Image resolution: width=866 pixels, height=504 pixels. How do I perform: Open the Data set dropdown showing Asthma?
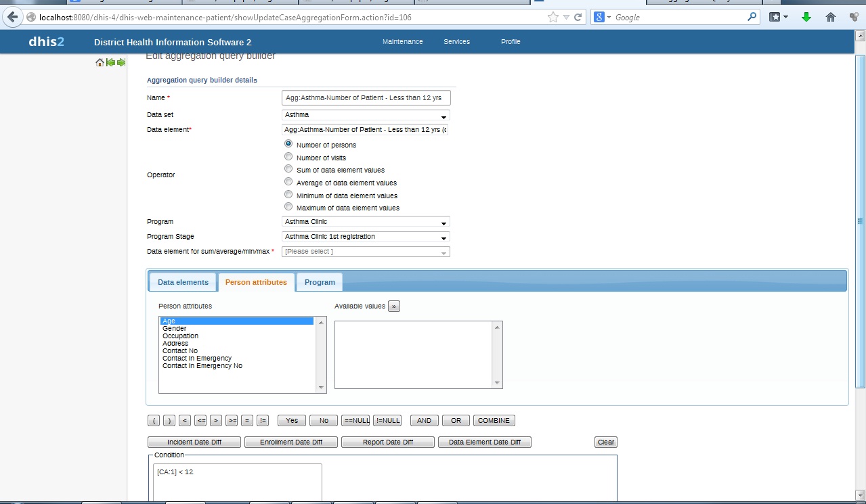[x=366, y=115]
